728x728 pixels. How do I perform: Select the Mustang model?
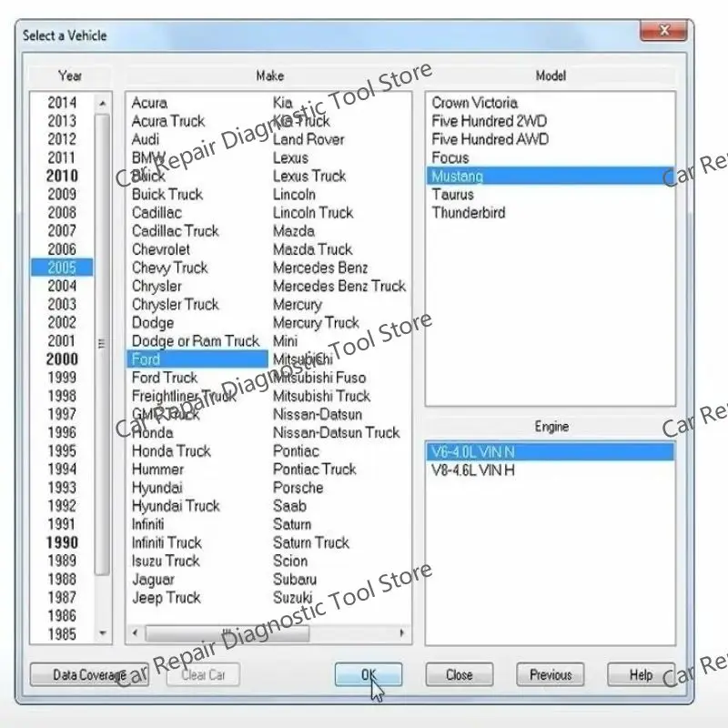point(551,176)
